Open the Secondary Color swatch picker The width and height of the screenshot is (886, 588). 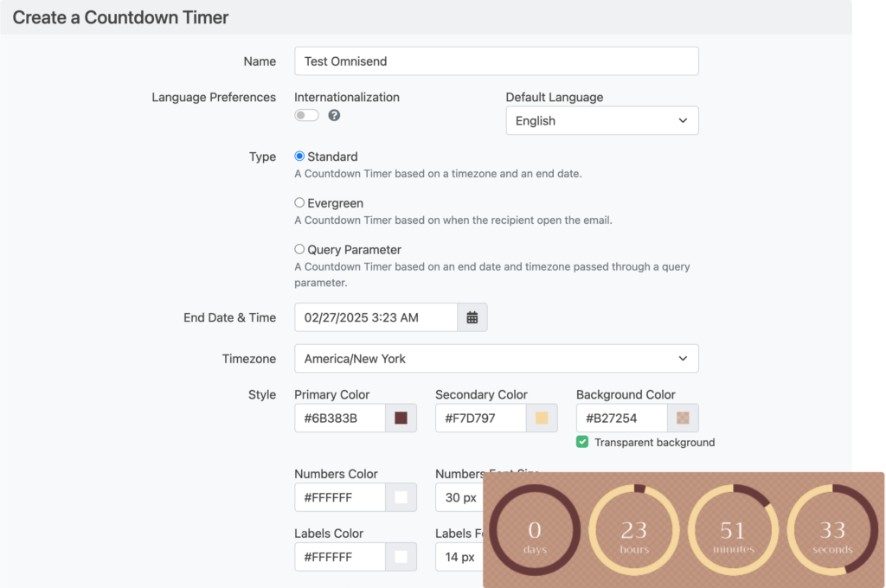click(541, 418)
